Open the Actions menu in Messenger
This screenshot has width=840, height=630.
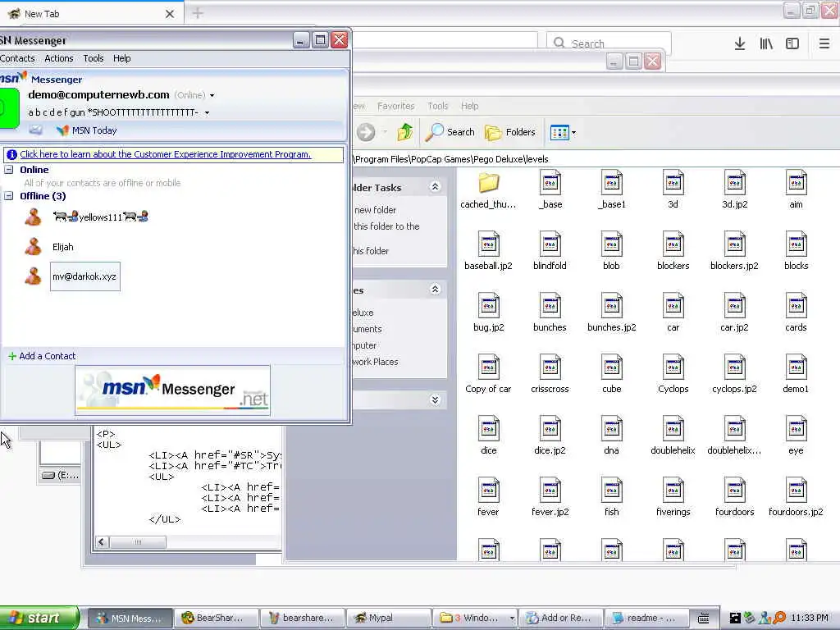(x=59, y=58)
